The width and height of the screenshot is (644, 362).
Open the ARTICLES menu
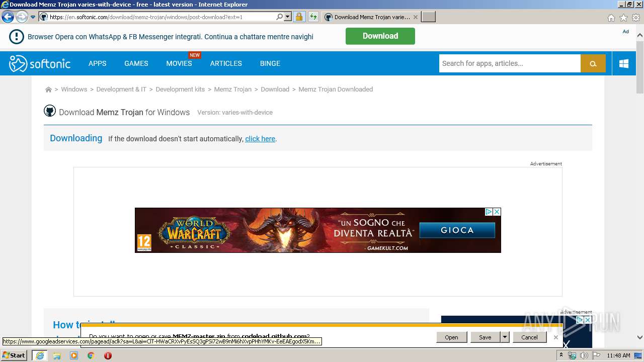226,63
